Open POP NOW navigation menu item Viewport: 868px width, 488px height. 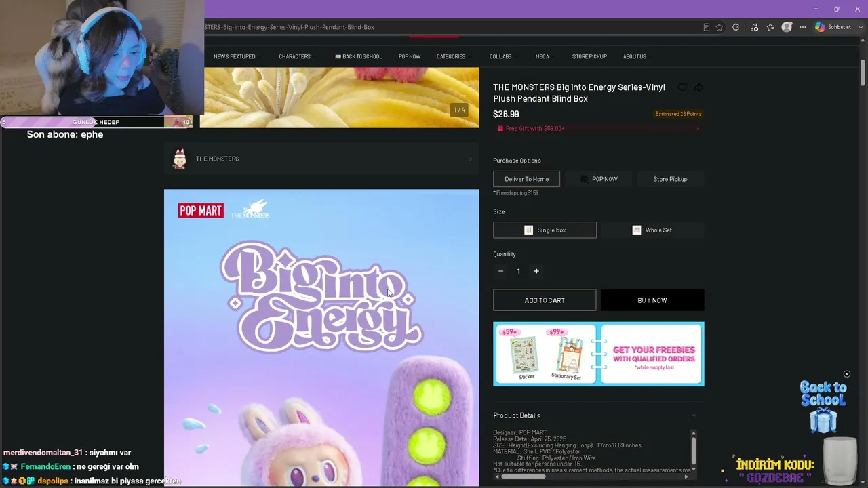410,56
